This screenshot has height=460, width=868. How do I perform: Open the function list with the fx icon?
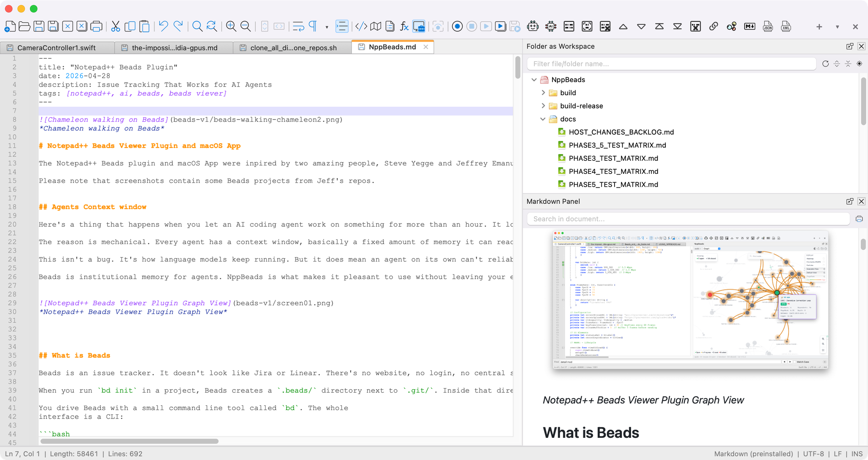click(404, 26)
